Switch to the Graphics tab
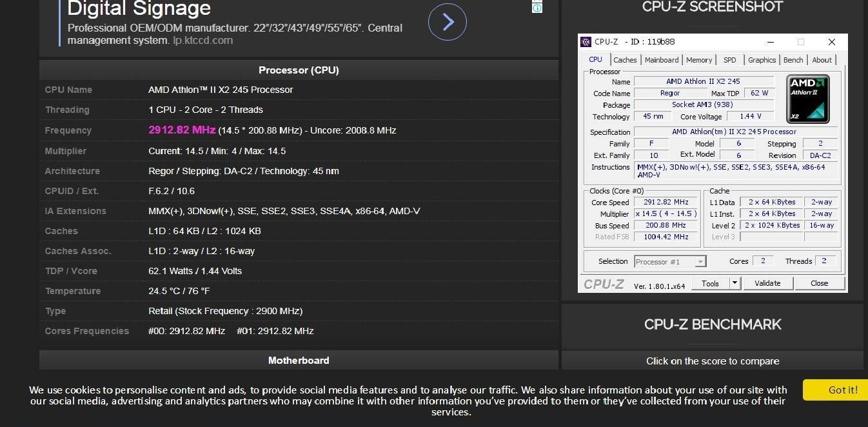The width and height of the screenshot is (868, 427). [x=762, y=60]
